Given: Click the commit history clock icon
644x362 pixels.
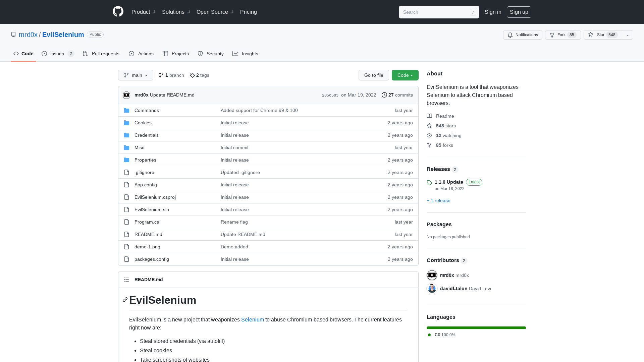Looking at the screenshot, I should pos(384,95).
